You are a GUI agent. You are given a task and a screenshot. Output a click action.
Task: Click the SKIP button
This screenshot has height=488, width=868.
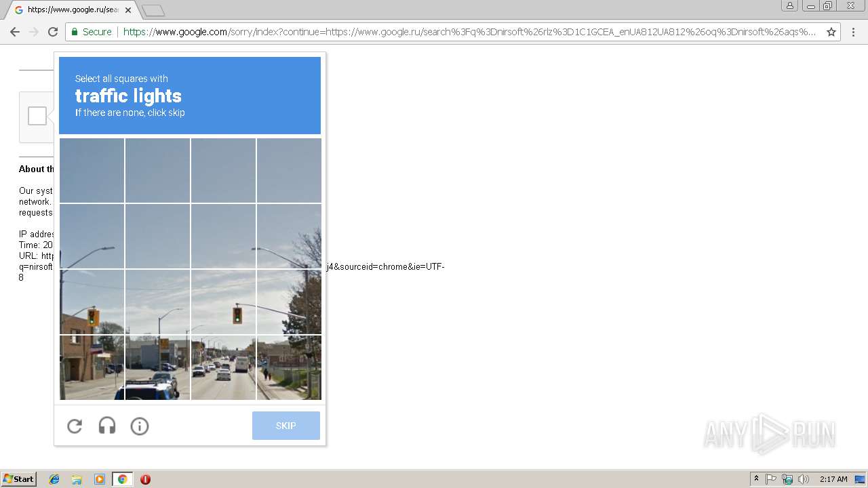point(286,426)
